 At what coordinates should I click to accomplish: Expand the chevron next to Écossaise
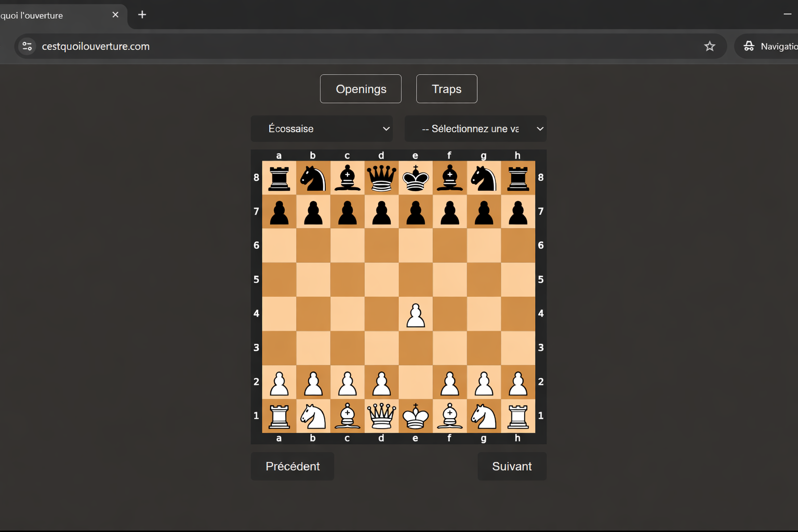(x=386, y=128)
